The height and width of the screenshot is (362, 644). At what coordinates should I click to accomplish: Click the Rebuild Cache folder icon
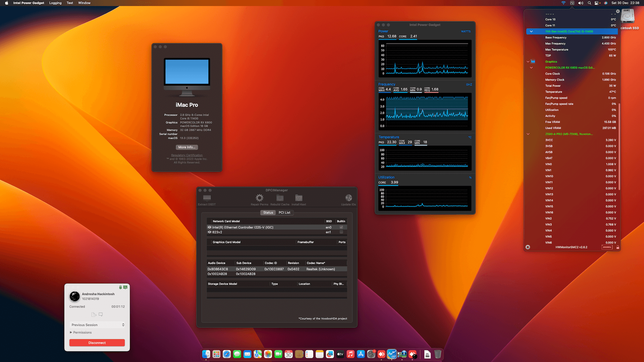(279, 198)
